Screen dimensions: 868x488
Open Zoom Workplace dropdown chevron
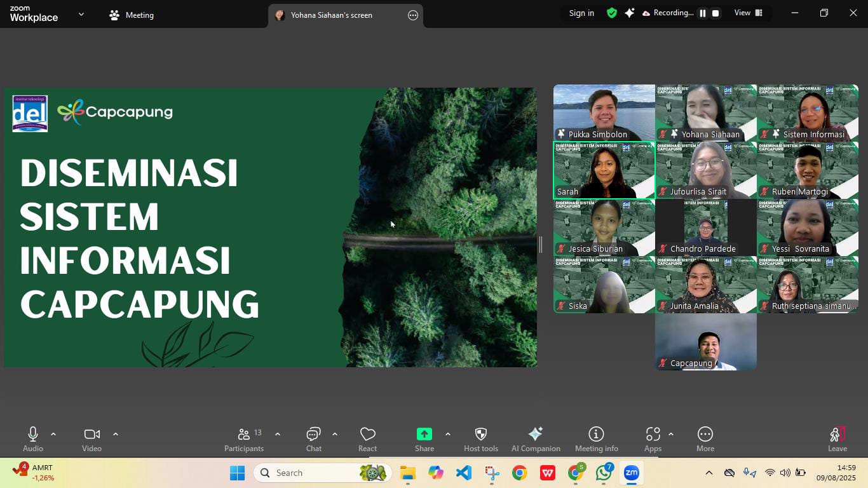pyautogui.click(x=81, y=14)
